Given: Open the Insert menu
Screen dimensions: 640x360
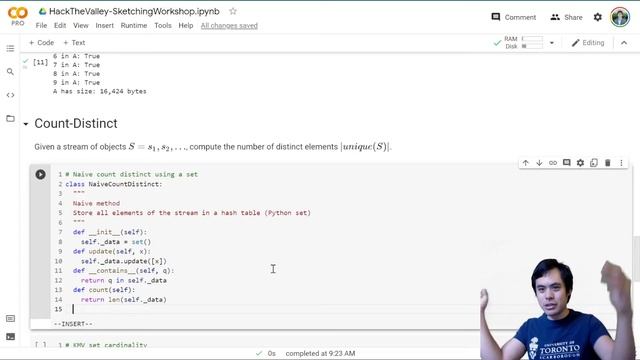Looking at the screenshot, I should coord(104,25).
